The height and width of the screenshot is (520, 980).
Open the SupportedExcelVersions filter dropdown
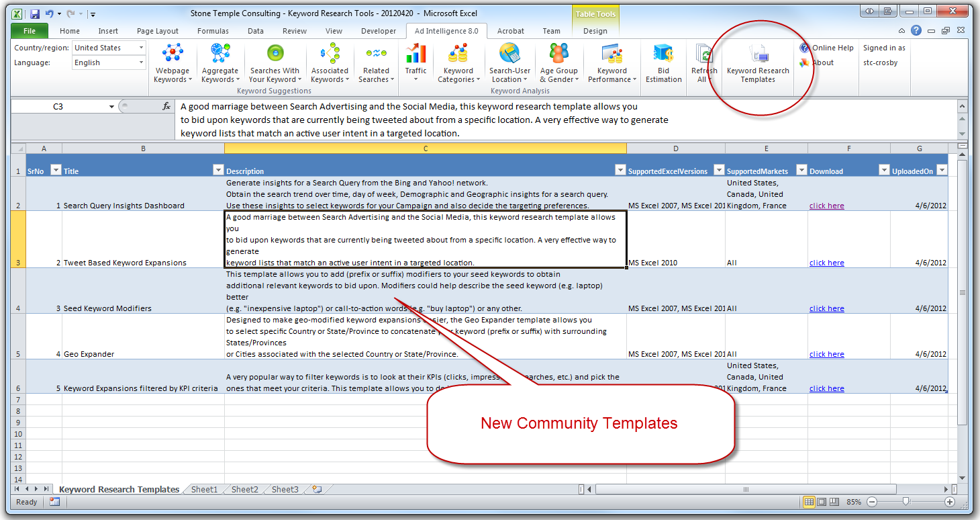coord(719,170)
